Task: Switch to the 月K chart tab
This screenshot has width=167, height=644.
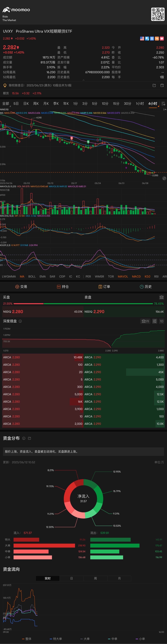Action: (x=46, y=104)
